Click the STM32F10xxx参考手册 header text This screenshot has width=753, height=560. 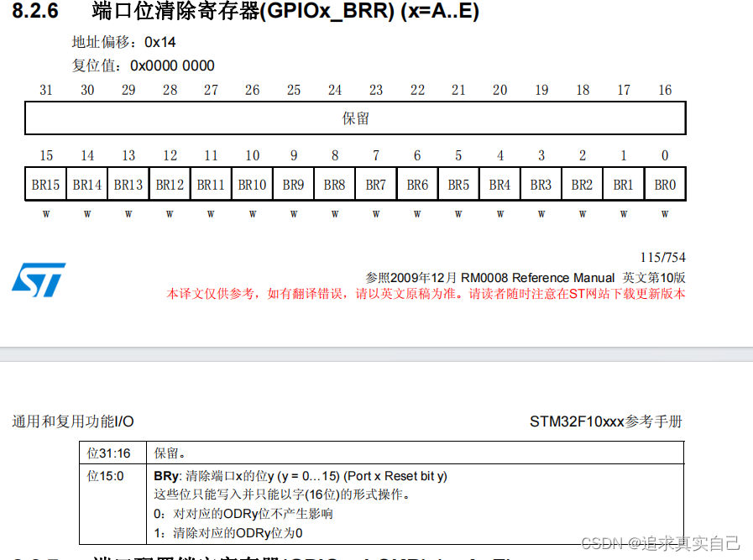[607, 422]
